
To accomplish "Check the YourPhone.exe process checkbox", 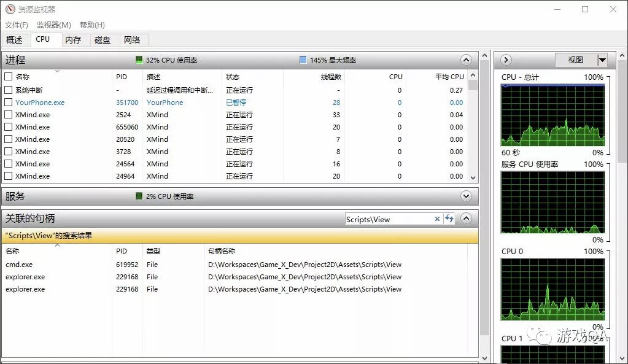I will [8, 103].
